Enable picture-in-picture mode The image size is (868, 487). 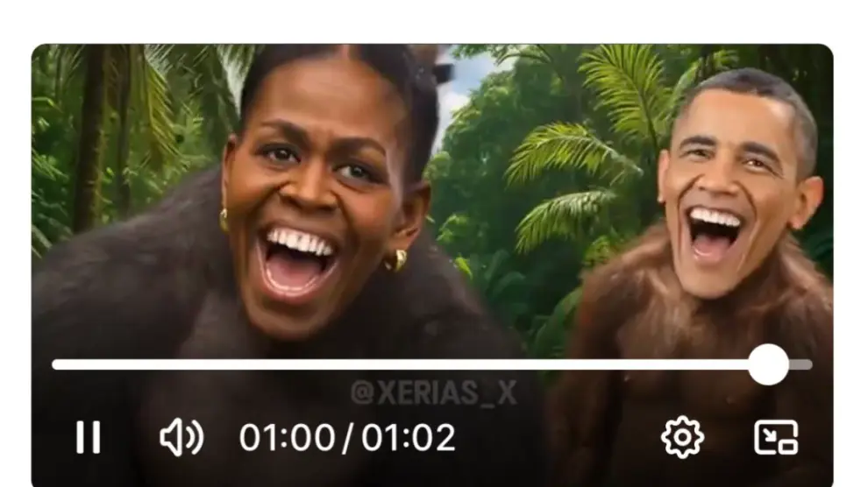click(776, 437)
